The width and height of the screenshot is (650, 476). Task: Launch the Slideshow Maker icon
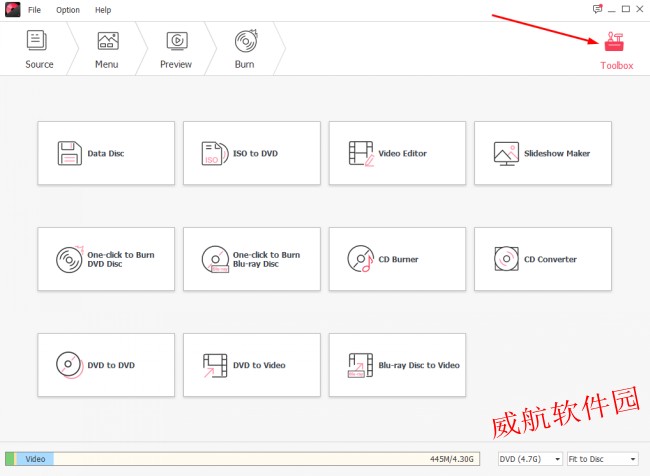tap(506, 153)
